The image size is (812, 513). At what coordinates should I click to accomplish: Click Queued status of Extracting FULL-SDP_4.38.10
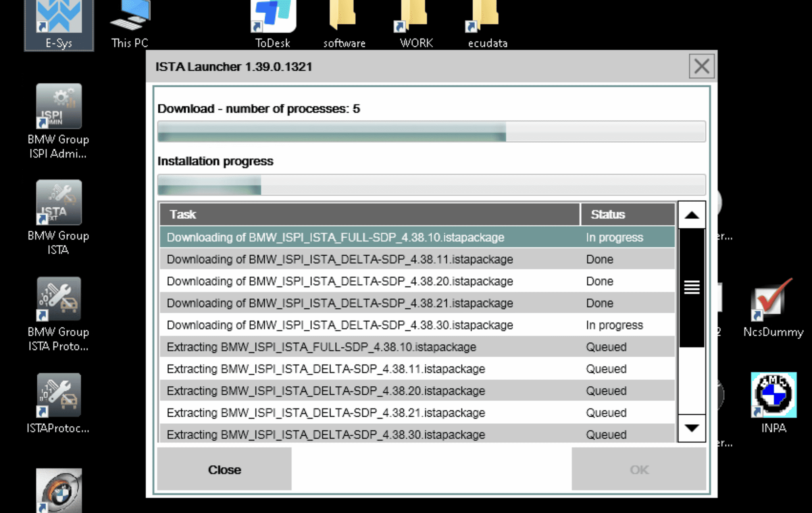point(606,347)
